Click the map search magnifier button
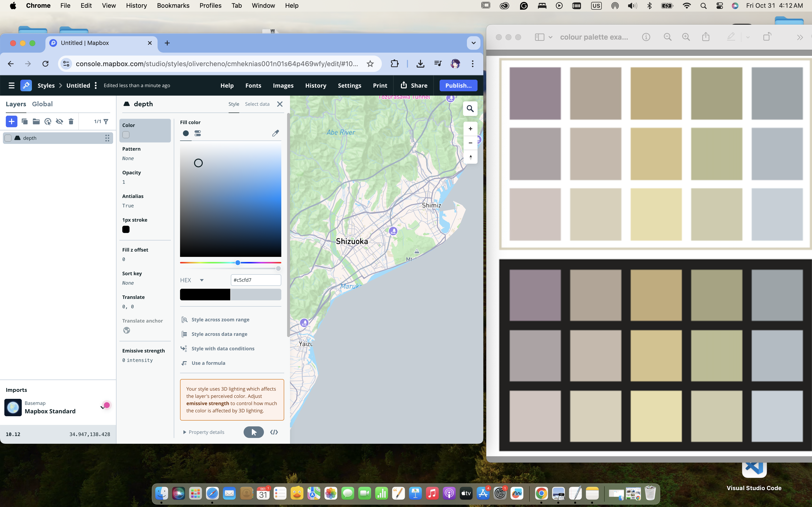The height and width of the screenshot is (507, 812). pyautogui.click(x=470, y=109)
